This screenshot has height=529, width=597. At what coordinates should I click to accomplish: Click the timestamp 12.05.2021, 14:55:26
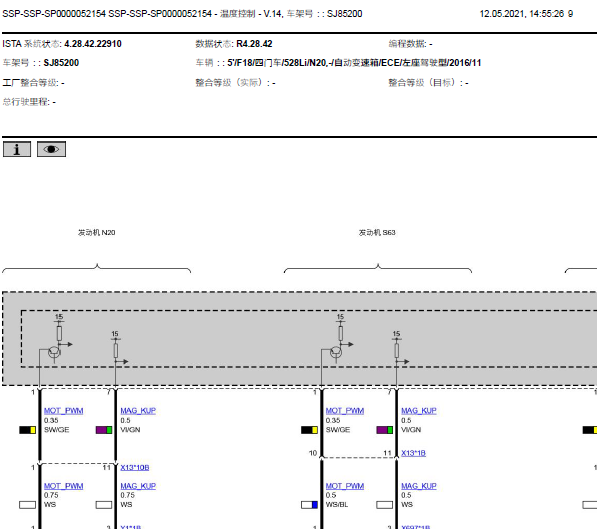pyautogui.click(x=522, y=14)
